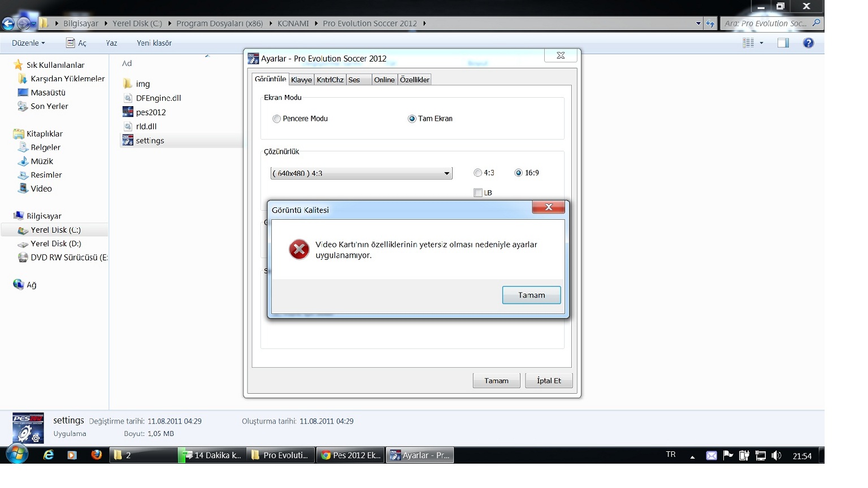Image resolution: width=868 pixels, height=488 pixels.
Task: Close the Görüntü Kalitesi error dialog
Action: click(x=548, y=207)
